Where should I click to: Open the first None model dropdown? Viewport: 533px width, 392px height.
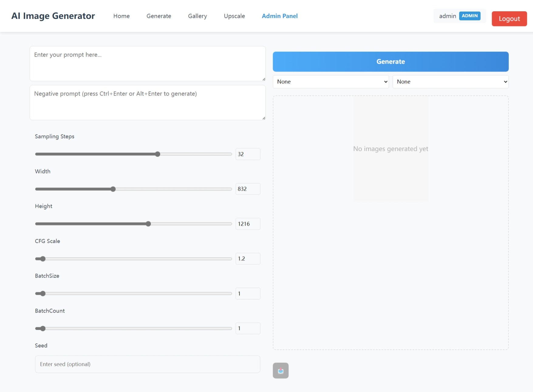tap(330, 81)
